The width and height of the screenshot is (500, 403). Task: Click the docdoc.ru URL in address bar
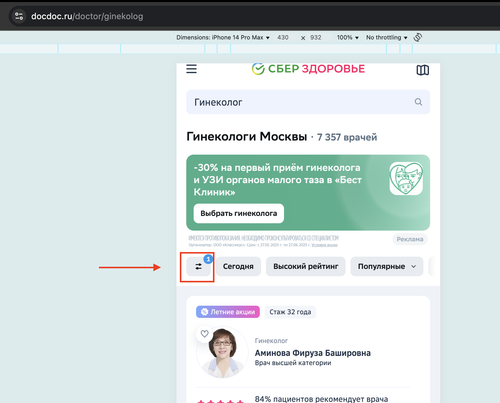click(x=87, y=16)
